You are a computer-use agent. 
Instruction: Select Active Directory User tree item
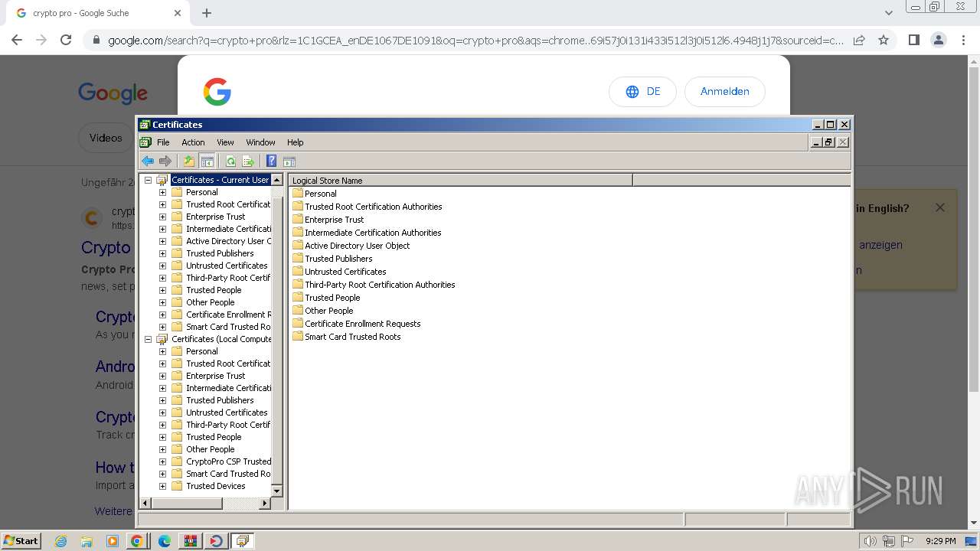[x=228, y=241]
